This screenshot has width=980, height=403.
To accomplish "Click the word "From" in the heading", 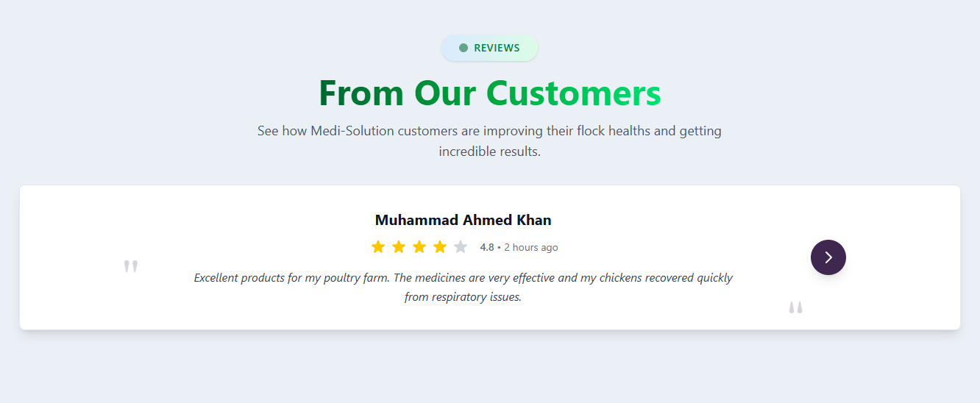I will click(x=361, y=93).
